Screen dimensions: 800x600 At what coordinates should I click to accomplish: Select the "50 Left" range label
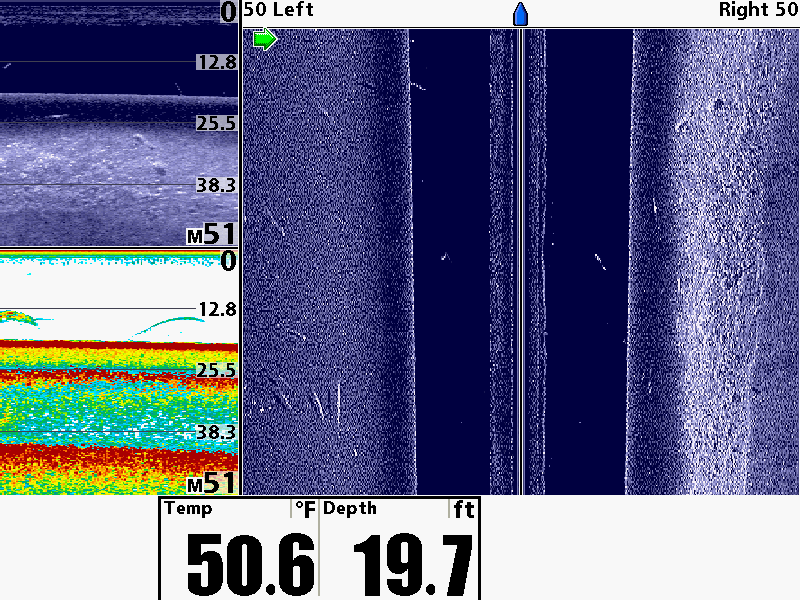pyautogui.click(x=279, y=9)
